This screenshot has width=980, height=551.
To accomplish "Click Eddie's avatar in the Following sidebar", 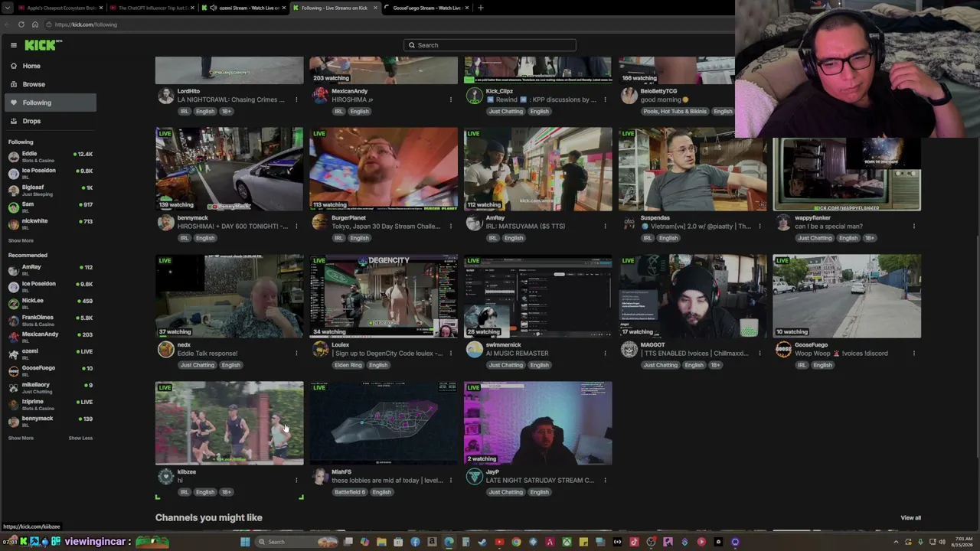I will [13, 156].
